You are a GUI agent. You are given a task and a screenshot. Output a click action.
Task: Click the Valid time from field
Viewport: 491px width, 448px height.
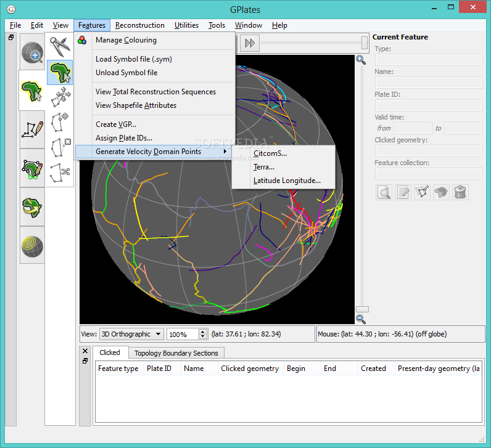tap(413, 128)
